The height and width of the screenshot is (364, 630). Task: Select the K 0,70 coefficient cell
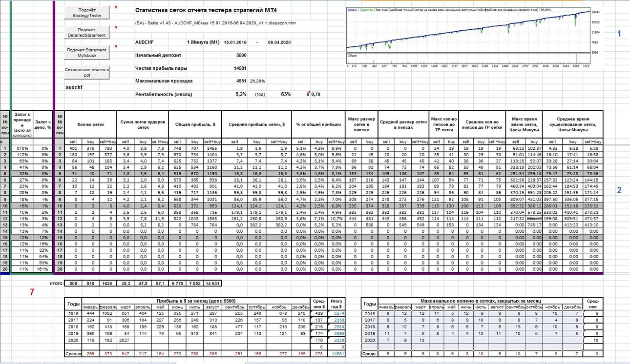[314, 94]
